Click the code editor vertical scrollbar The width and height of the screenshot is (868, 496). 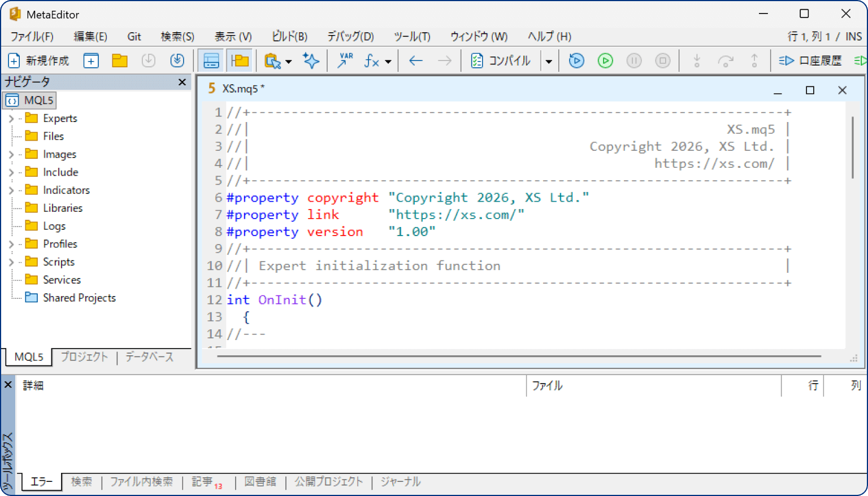853,148
